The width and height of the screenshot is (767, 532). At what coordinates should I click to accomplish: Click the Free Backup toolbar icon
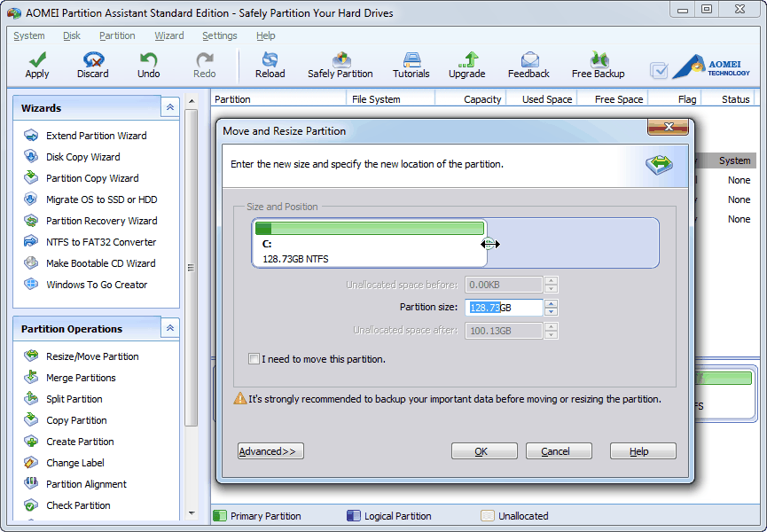pos(599,59)
